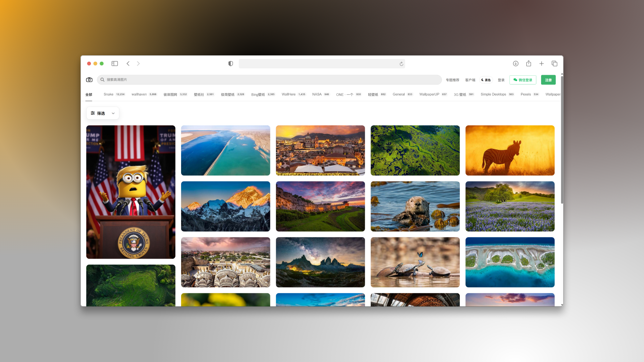This screenshot has width=644, height=362.
Task: Select the Bing壁纸 tab
Action: coord(263,95)
